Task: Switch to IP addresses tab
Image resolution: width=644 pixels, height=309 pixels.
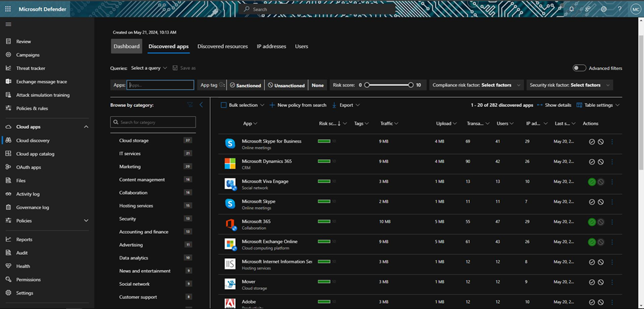Action: point(271,46)
